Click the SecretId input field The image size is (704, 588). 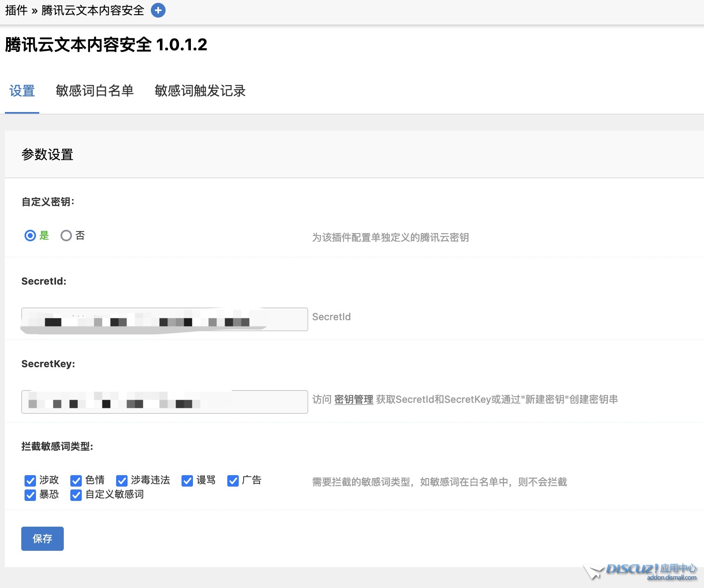click(164, 319)
